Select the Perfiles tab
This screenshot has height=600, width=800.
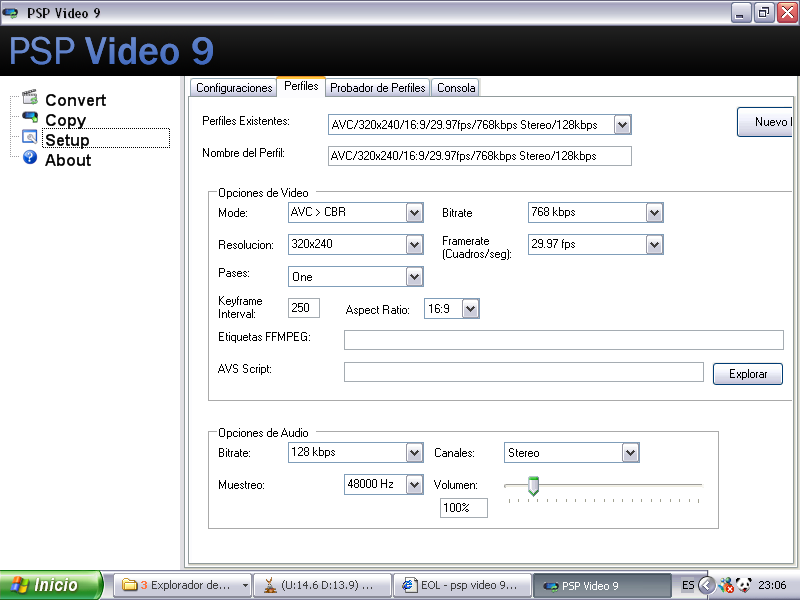tap(301, 86)
